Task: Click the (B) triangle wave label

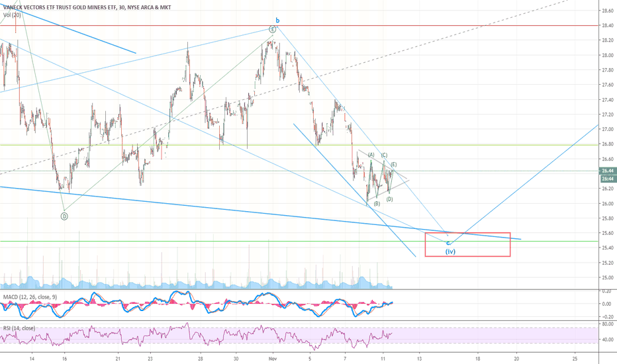Action: pos(377,204)
